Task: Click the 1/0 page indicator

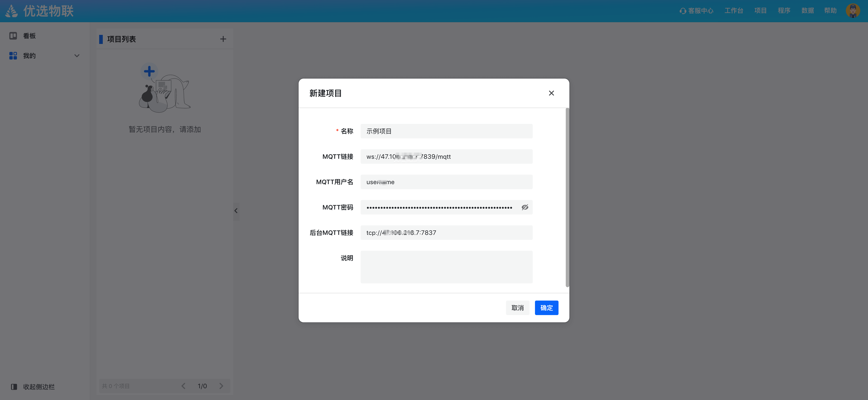Action: pos(202,386)
